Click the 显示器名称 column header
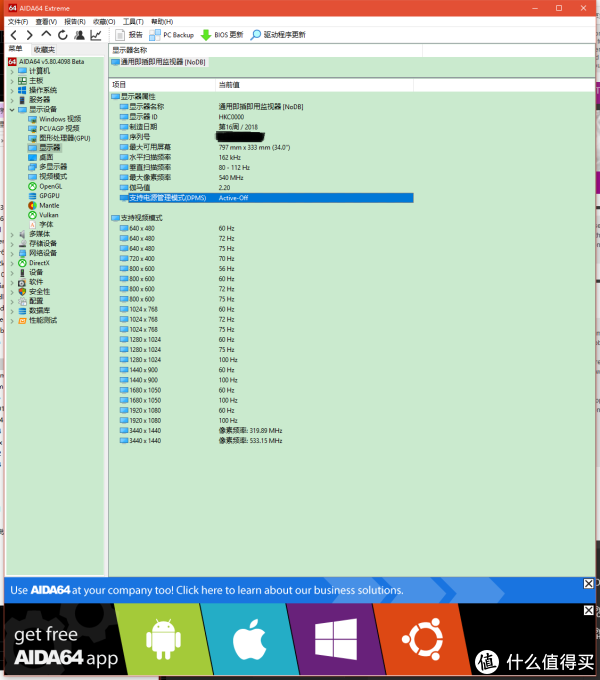 pos(266,50)
